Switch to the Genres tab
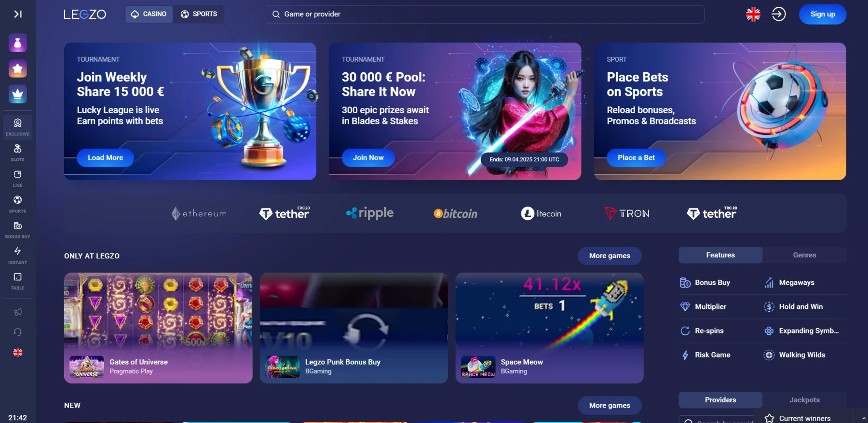This screenshot has height=423, width=868. tap(804, 255)
